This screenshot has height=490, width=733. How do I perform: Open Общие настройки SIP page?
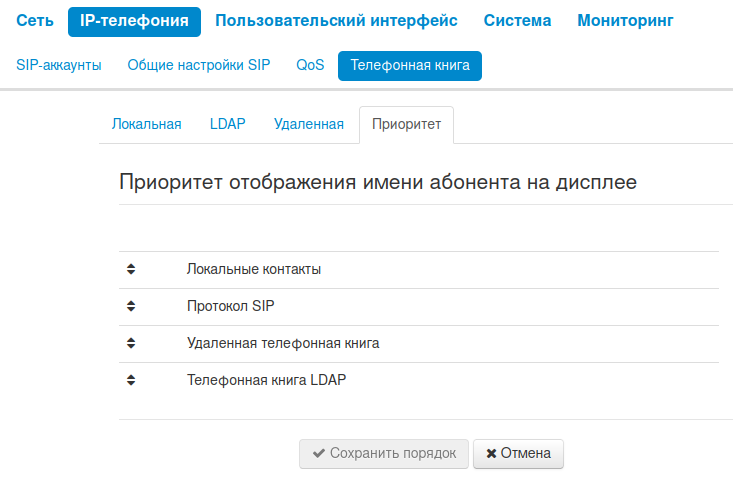pyautogui.click(x=199, y=65)
